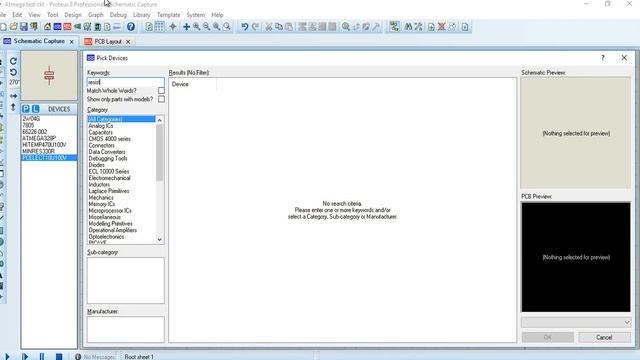Screen dimensions: 640x360
Task: Click the blue pan/center cross icon
Action: pos(186,27)
